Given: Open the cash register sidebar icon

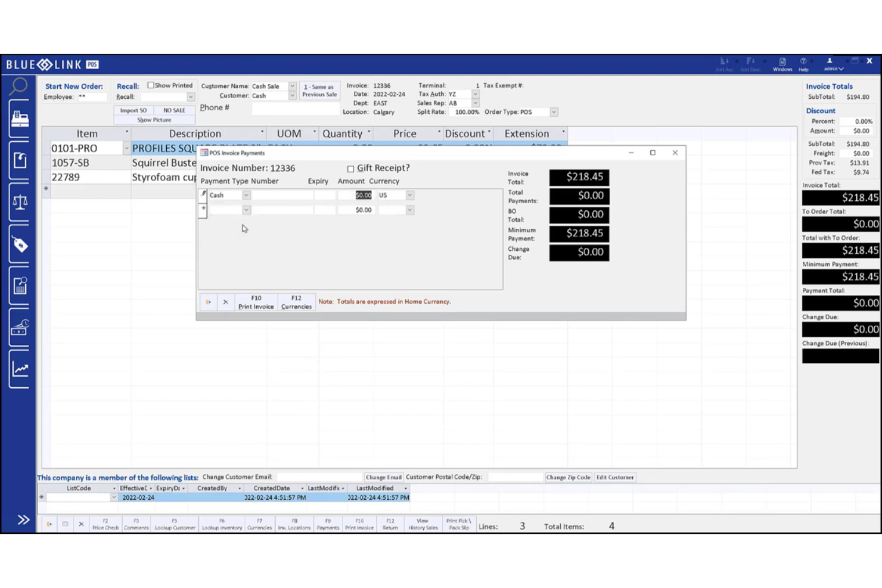Looking at the screenshot, I should click(x=20, y=119).
